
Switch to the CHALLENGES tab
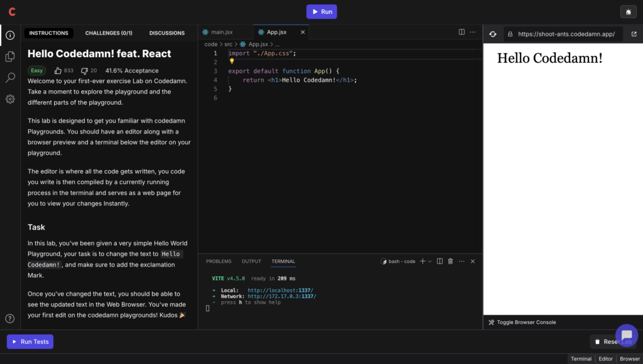point(109,33)
